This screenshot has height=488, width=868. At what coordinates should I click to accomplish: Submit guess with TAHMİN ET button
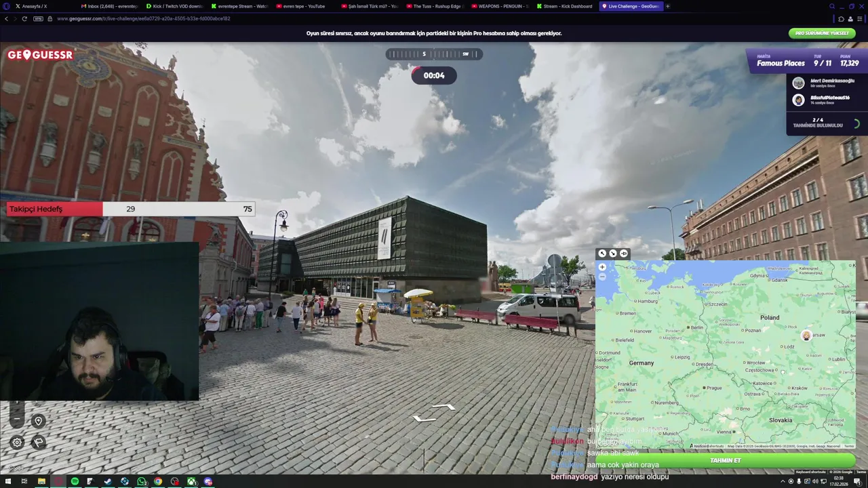(725, 460)
